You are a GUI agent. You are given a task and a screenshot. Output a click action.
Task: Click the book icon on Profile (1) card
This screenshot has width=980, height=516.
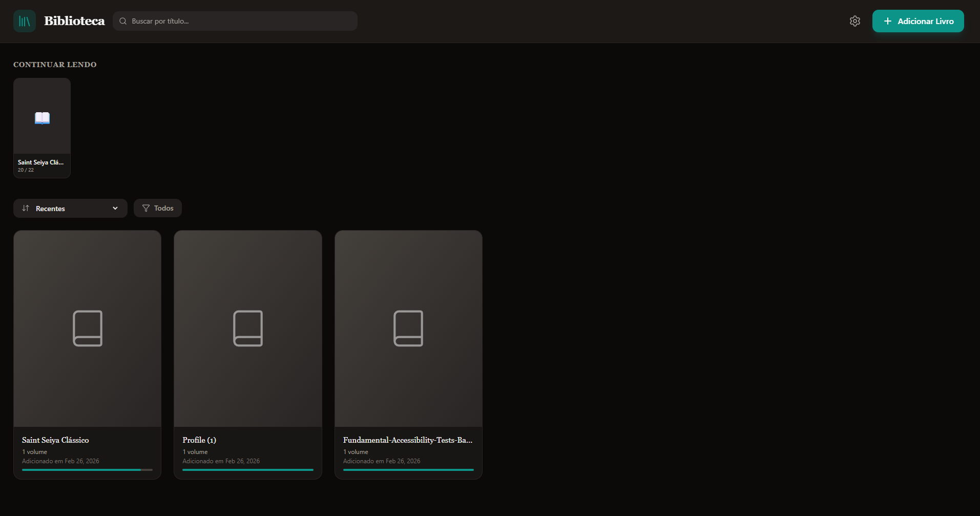[247, 328]
